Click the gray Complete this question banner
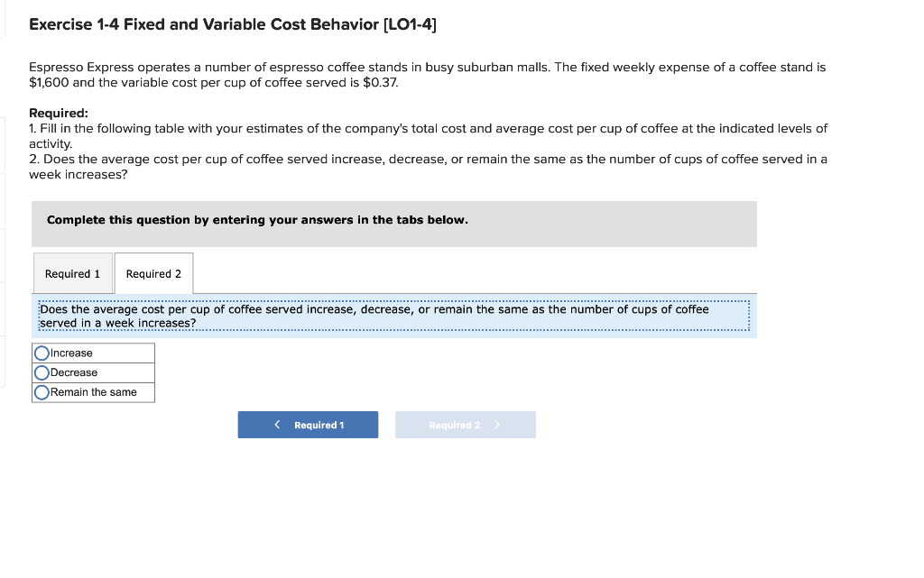This screenshot has width=924, height=578. 394,224
